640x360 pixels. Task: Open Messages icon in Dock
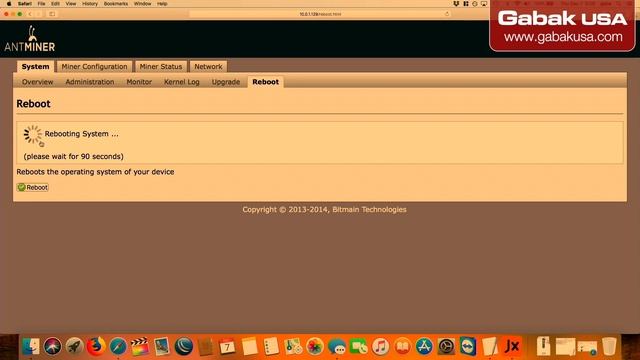click(337, 347)
